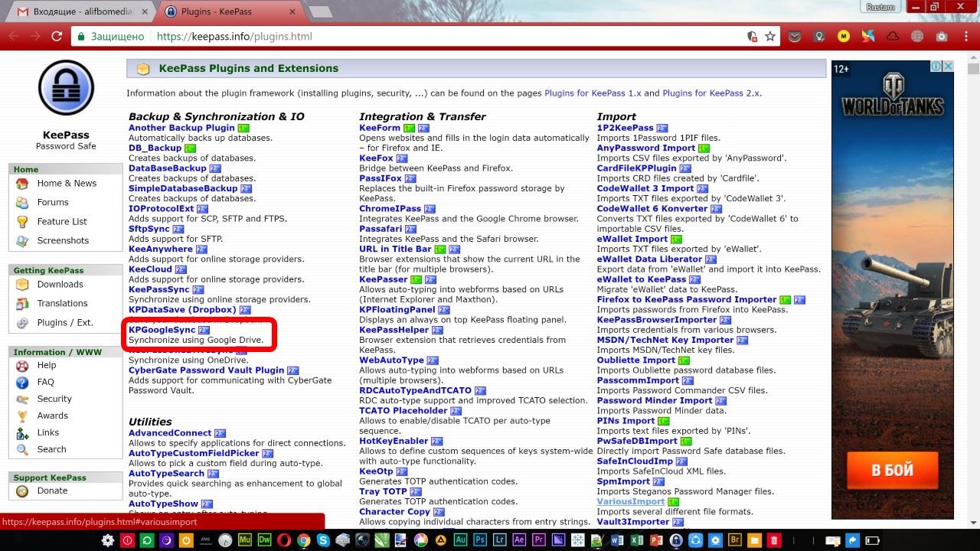Bookmark this page with the star icon
Image resolution: width=980 pixels, height=551 pixels.
pos(770,36)
